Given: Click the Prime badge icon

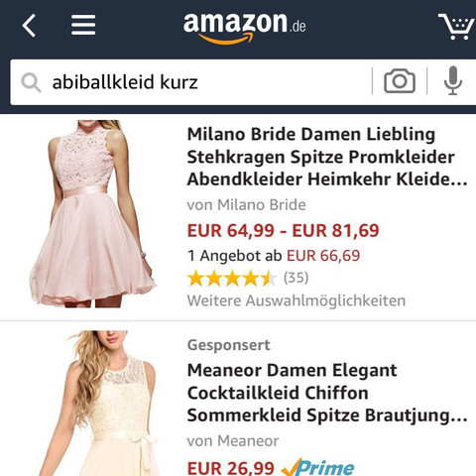Looking at the screenshot, I should click(317, 467).
